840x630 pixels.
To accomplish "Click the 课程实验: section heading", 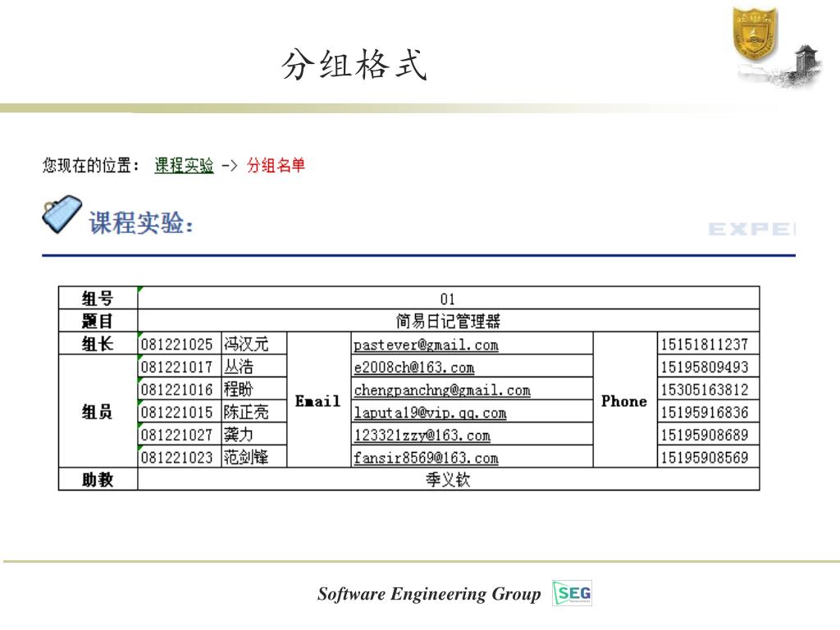I will click(x=141, y=222).
